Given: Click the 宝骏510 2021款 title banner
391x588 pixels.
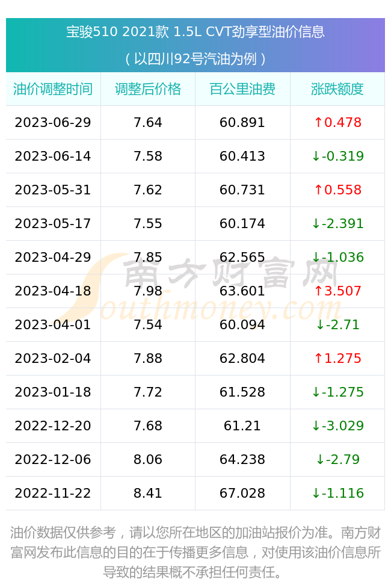Looking at the screenshot, I should tap(195, 32).
